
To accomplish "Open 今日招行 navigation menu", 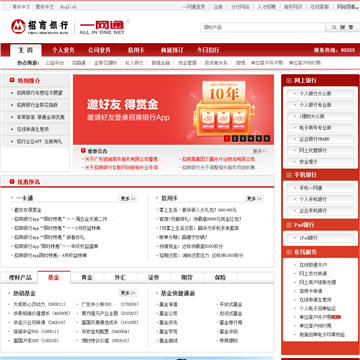I will coord(208,50).
